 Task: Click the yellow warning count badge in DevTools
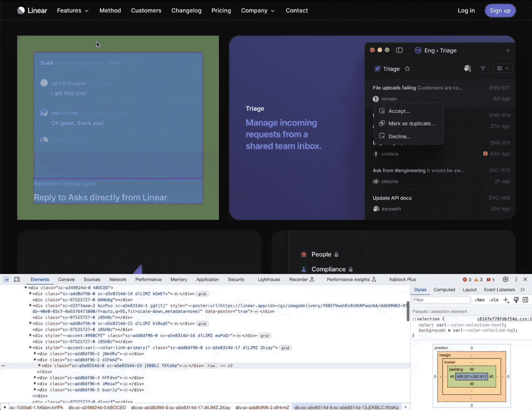(x=478, y=280)
